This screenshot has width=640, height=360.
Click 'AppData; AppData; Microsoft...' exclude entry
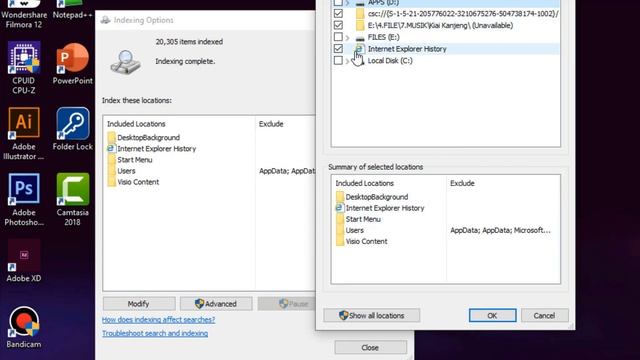(500, 230)
